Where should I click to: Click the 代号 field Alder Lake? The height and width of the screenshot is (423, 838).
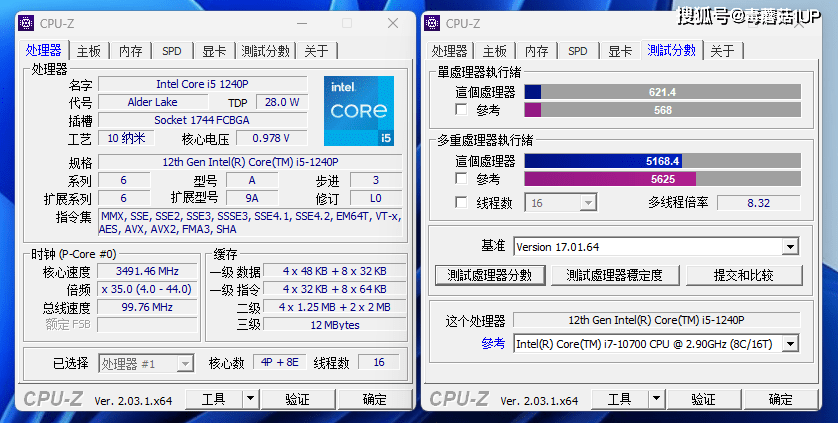click(153, 102)
